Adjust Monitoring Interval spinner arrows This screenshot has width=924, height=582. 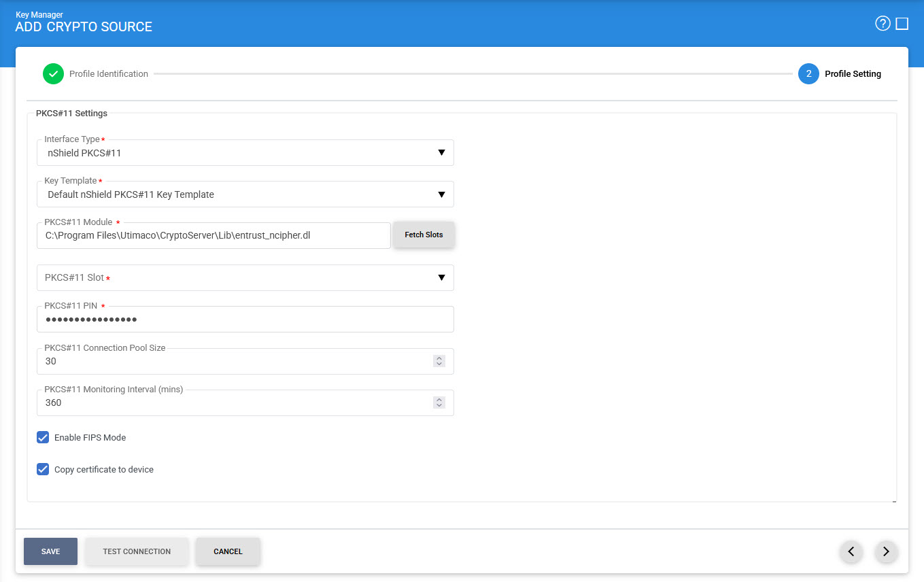coord(439,403)
